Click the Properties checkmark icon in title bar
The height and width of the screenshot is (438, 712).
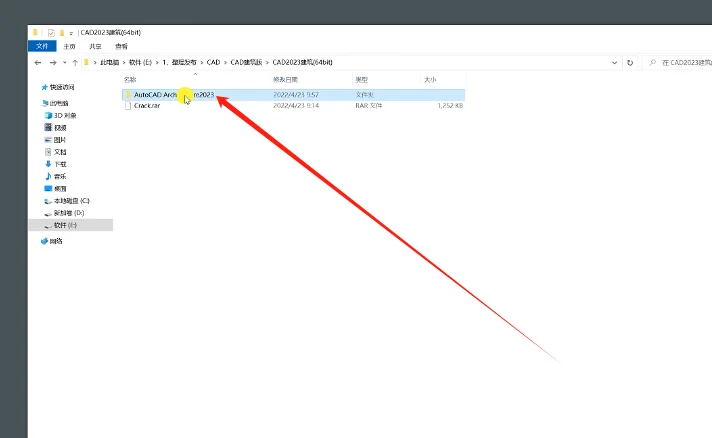pos(51,33)
